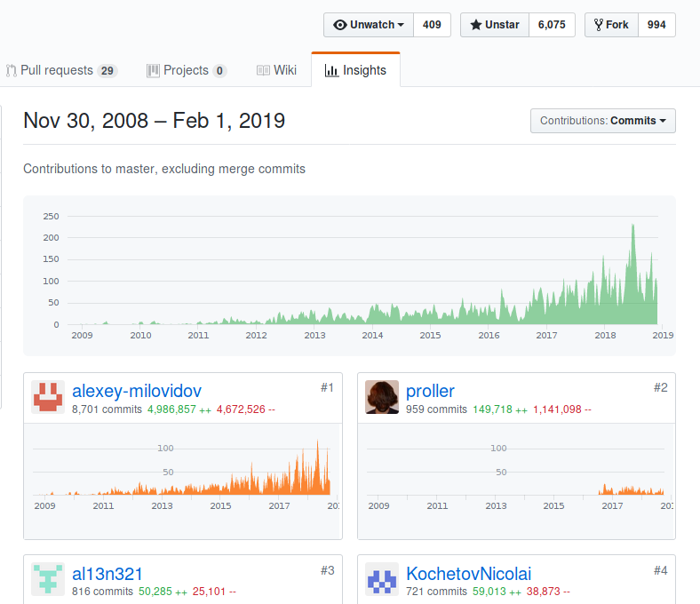Click KochetovNicolai's blue identicon avatar
The width and height of the screenshot is (700, 604).
(382, 578)
